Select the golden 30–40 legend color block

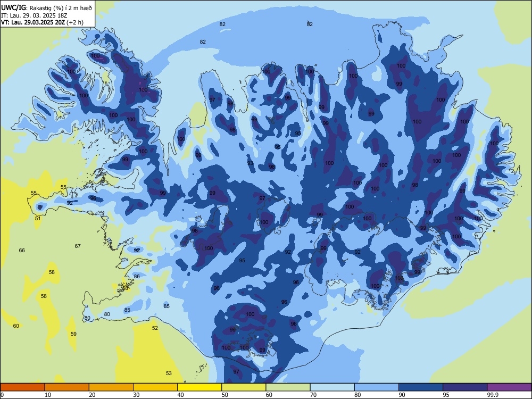tap(155, 387)
